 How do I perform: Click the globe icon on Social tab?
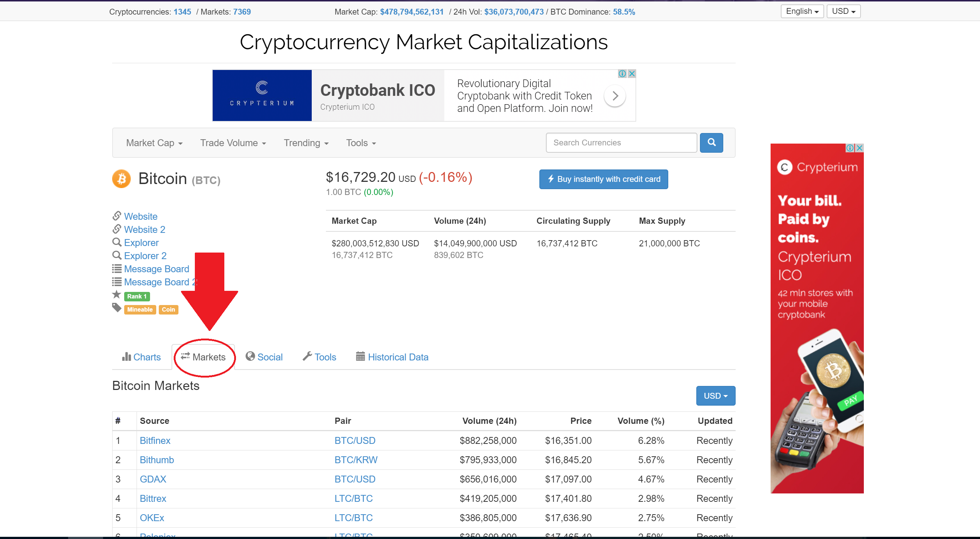coord(250,356)
